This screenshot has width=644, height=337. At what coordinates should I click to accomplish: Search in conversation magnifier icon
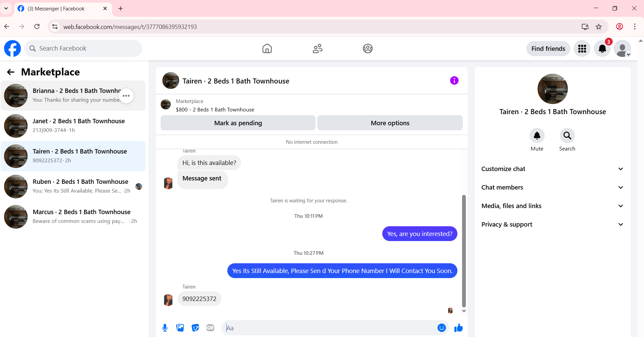tap(567, 136)
